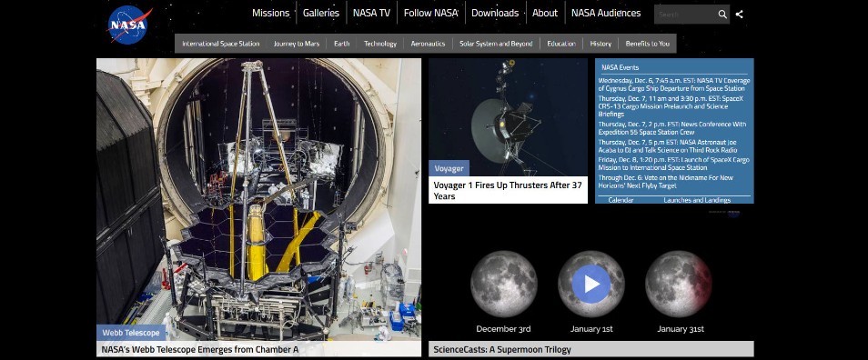Open the Follow NASA menu
Viewport: 868px width, 360px height.
(430, 13)
